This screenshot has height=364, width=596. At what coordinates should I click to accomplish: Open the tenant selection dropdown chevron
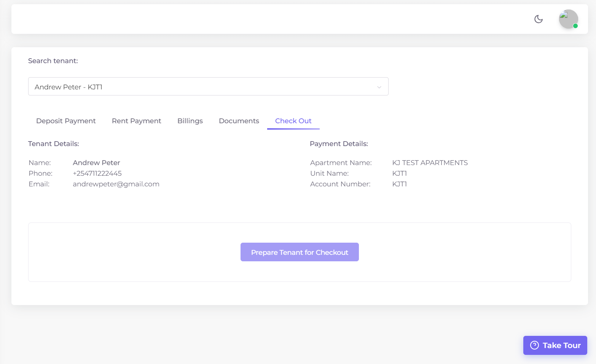point(379,87)
